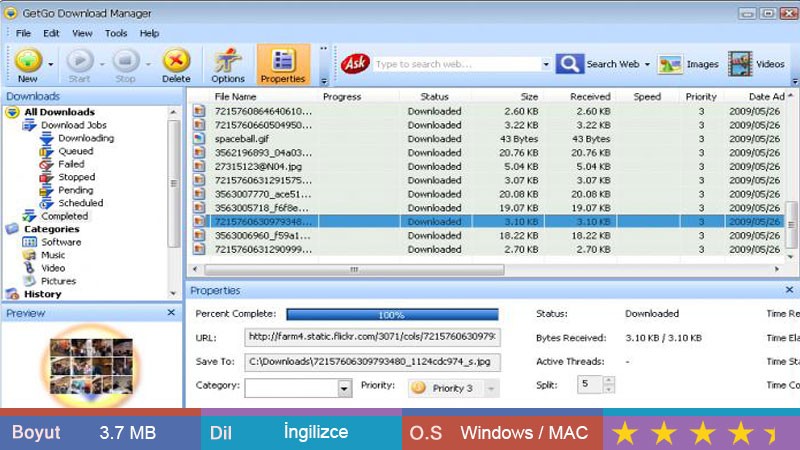Select the Music category
800x450 pixels.
(x=53, y=255)
